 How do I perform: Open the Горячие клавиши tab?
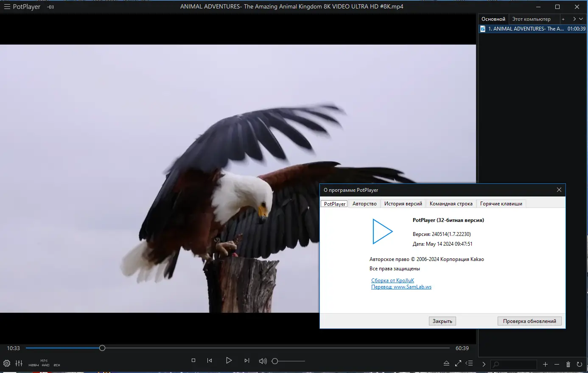coord(501,204)
